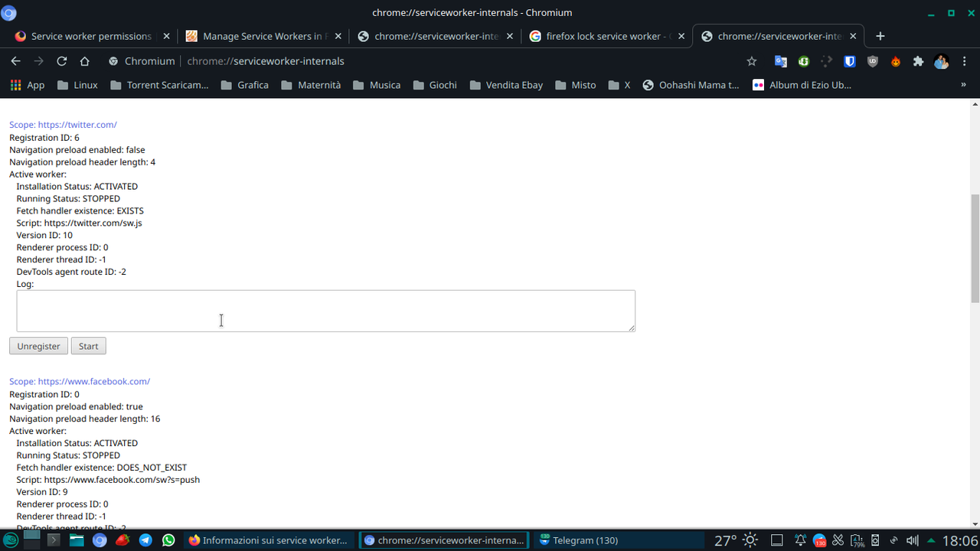Open the Vendita Ebay bookmarks folder

point(506,85)
